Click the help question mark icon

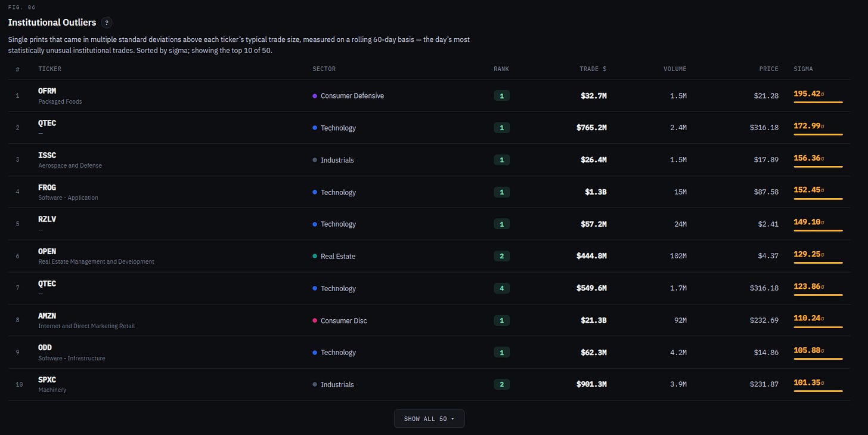click(x=107, y=23)
